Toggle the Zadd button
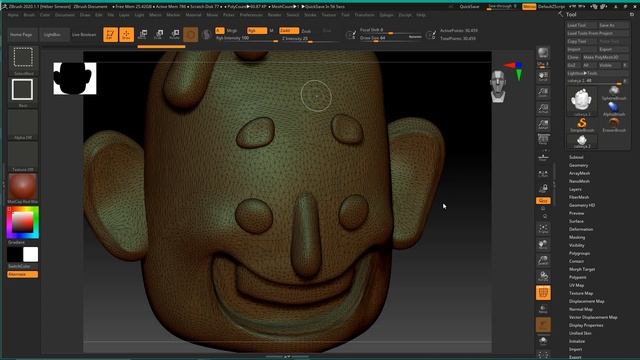This screenshot has height=360, width=640. click(289, 31)
